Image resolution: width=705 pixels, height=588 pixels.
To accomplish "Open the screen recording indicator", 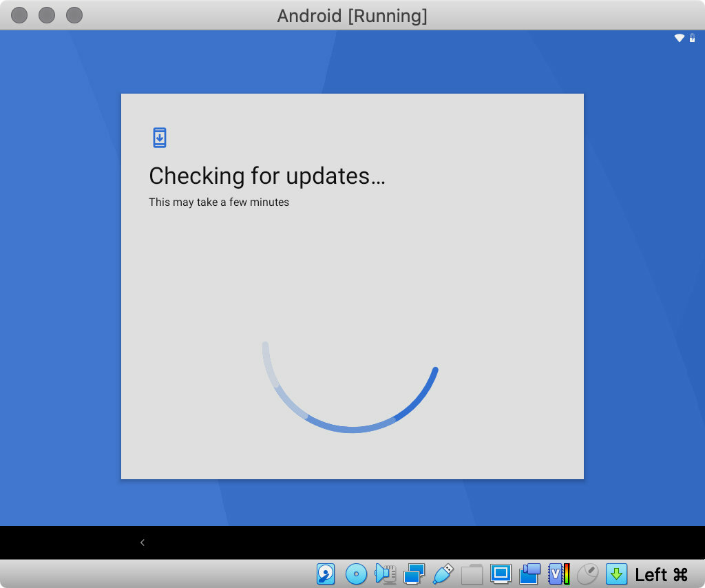I will pos(529,574).
